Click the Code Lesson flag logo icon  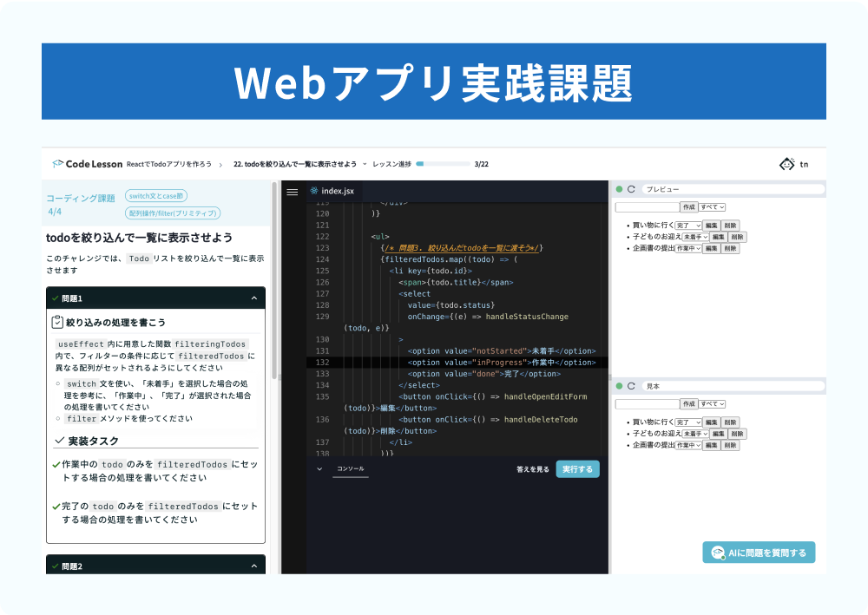point(57,163)
